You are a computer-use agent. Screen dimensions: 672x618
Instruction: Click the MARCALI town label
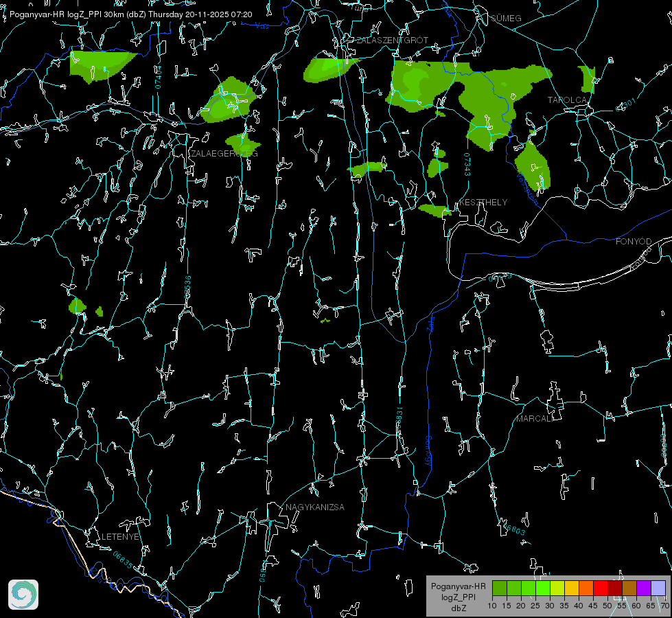pos(534,419)
